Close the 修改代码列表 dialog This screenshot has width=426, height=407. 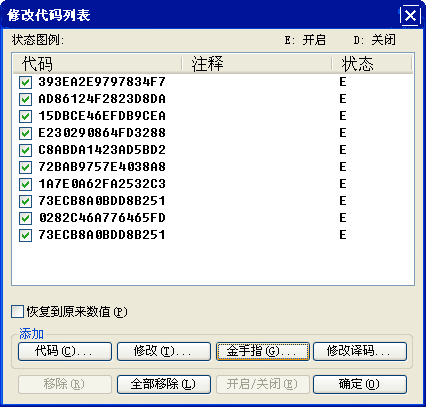click(410, 15)
